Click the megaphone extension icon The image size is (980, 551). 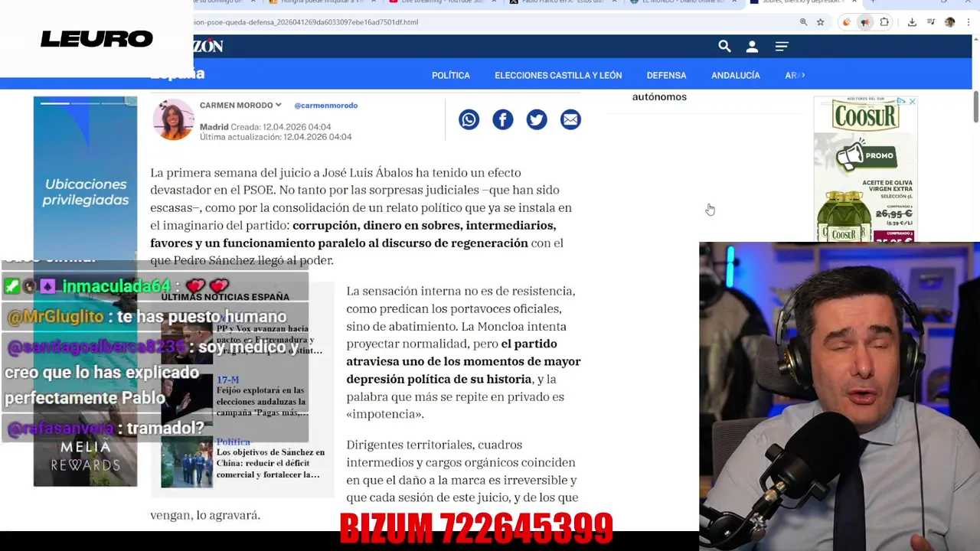coord(865,22)
